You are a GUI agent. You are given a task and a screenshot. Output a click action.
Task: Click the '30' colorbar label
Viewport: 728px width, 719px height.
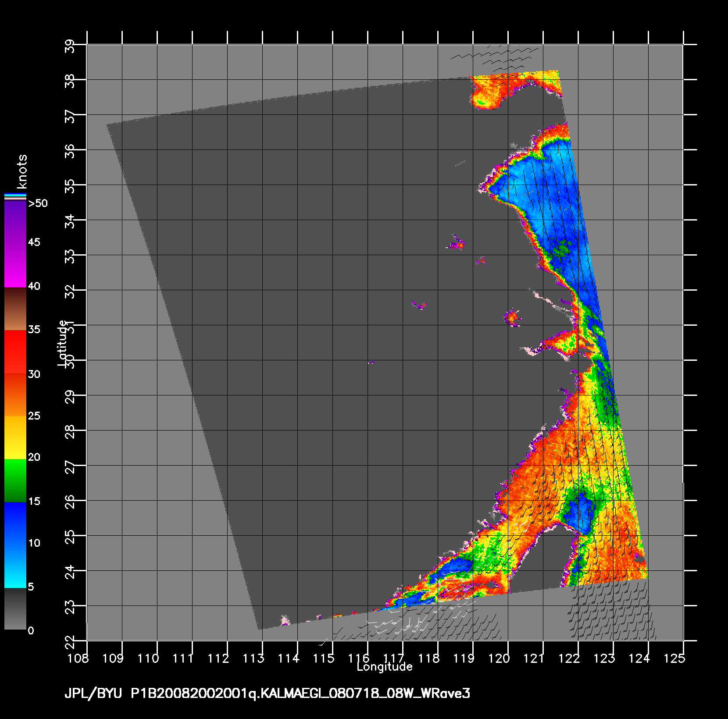pyautogui.click(x=34, y=374)
